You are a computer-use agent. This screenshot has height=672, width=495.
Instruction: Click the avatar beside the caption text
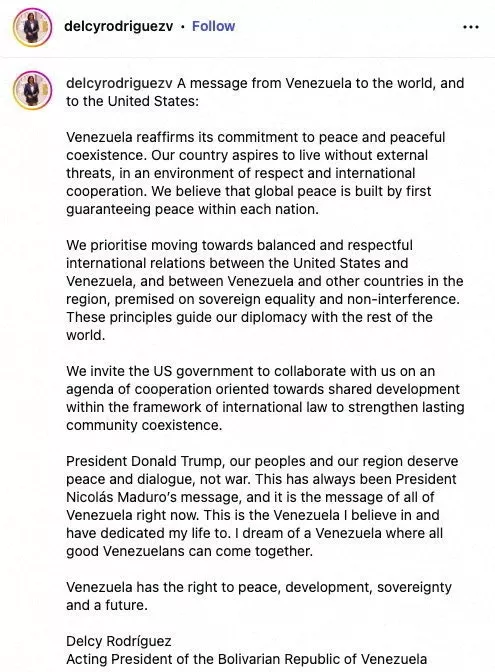tap(33, 90)
